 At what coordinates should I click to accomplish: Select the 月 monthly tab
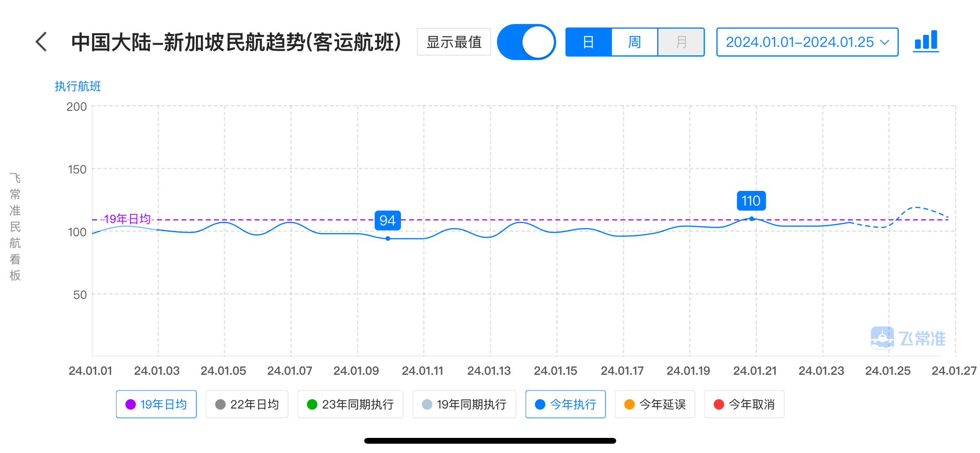[x=681, y=42]
